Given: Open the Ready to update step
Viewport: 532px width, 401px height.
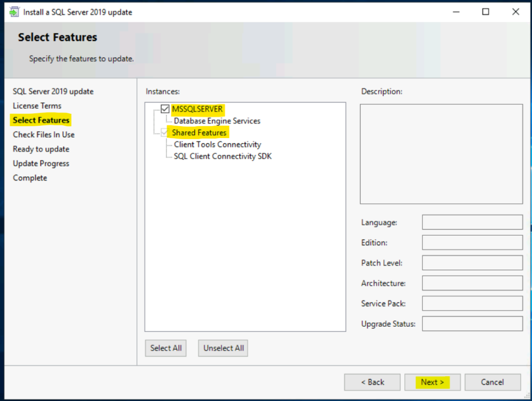Looking at the screenshot, I should tap(41, 149).
